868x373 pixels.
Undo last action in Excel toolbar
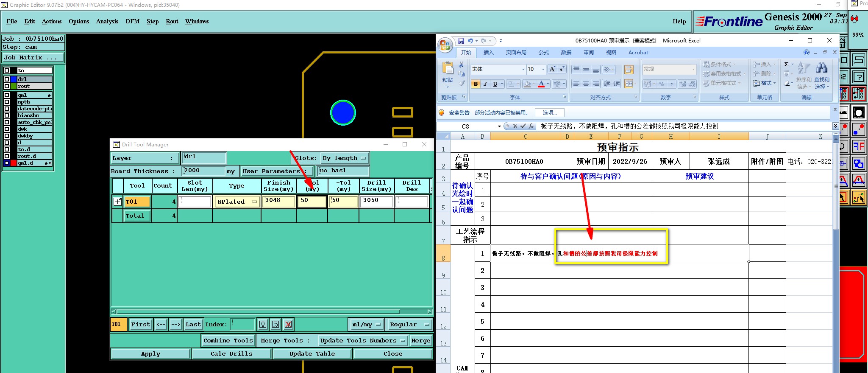tap(470, 41)
